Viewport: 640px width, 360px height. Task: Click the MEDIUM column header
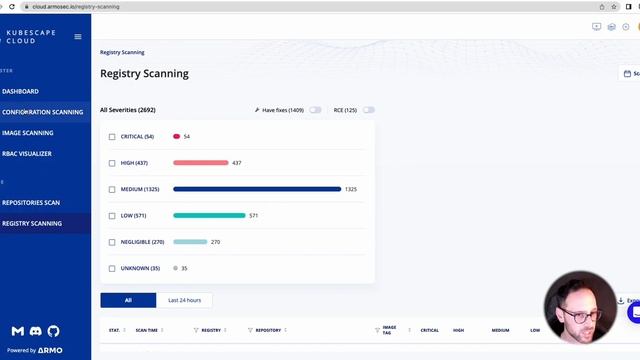[x=500, y=330]
